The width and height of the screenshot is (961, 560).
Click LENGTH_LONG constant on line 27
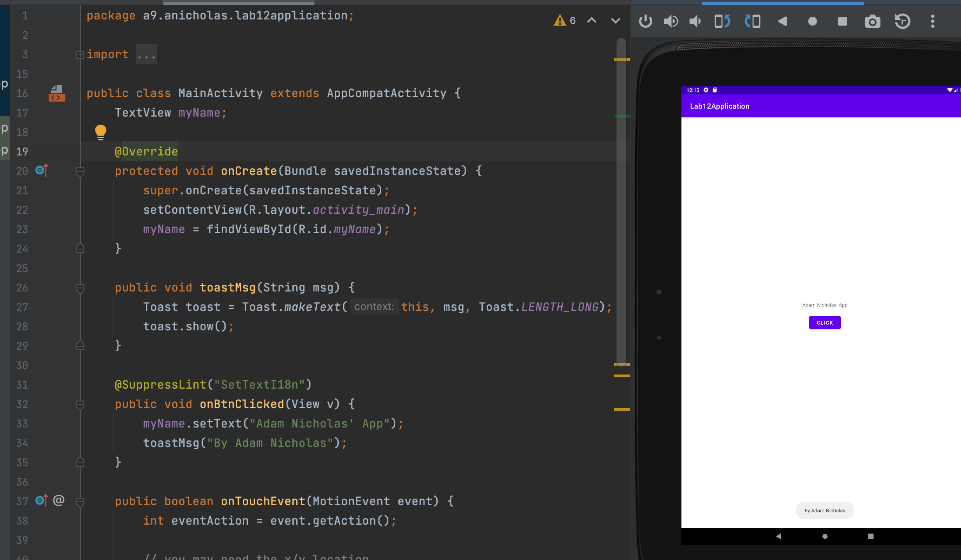click(560, 307)
